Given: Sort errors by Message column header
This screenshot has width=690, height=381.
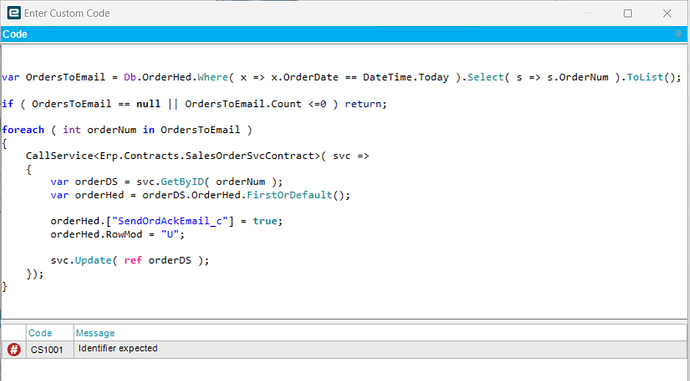Looking at the screenshot, I should point(95,333).
